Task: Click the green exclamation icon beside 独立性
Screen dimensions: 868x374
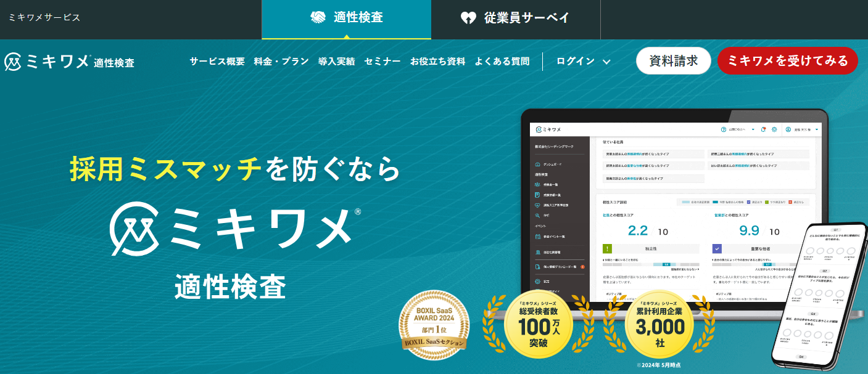Action: pyautogui.click(x=607, y=249)
